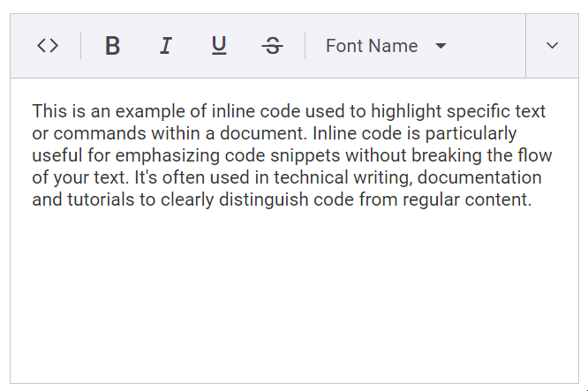Image resolution: width=588 pixels, height=391 pixels.
Task: Expand the toolbar with the chevron button
Action: coord(553,46)
